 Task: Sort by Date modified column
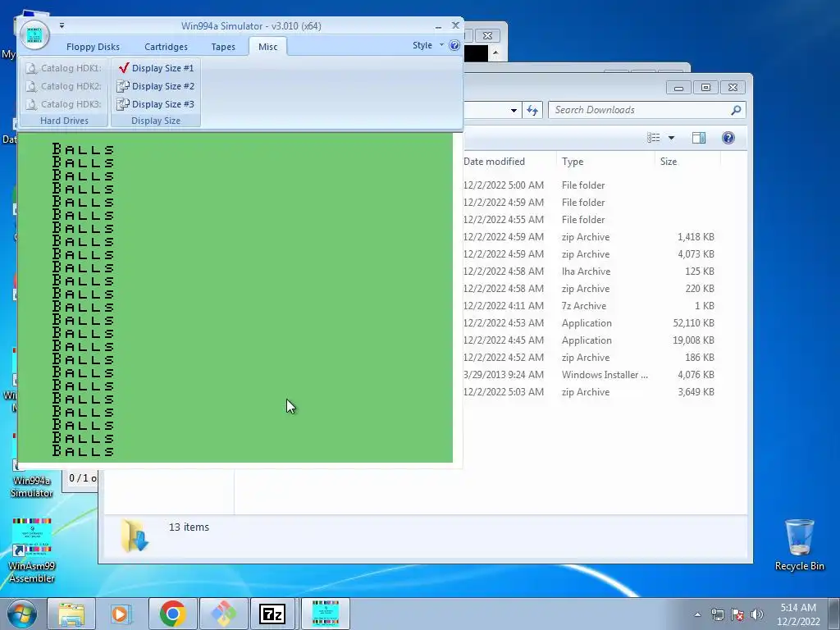[x=494, y=162]
